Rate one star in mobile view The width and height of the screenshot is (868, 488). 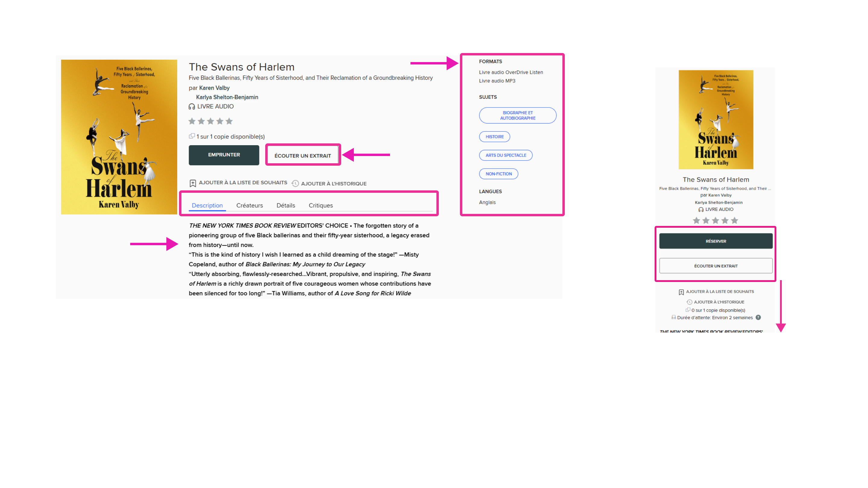pyautogui.click(x=697, y=221)
